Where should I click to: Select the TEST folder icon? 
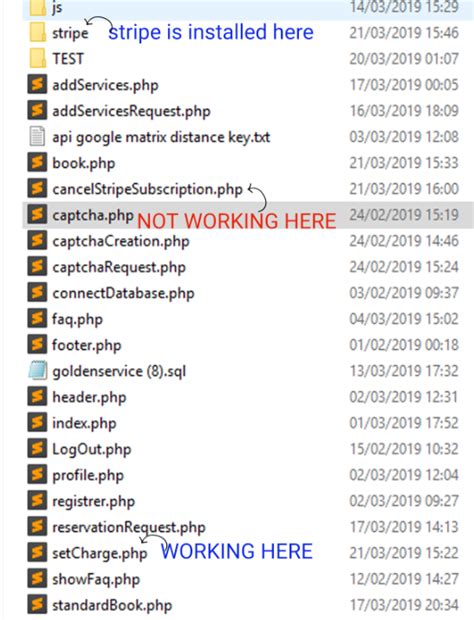[x=38, y=59]
